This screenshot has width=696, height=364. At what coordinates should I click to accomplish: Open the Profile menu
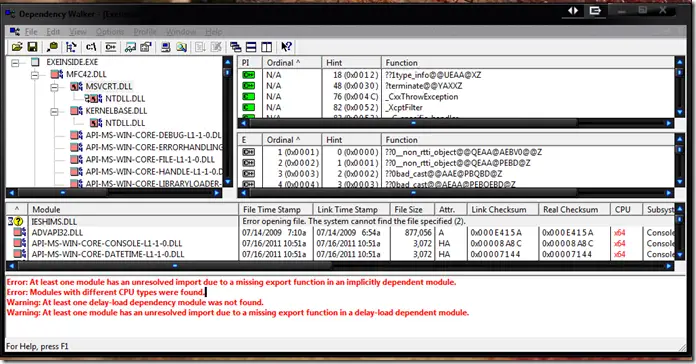point(145,32)
